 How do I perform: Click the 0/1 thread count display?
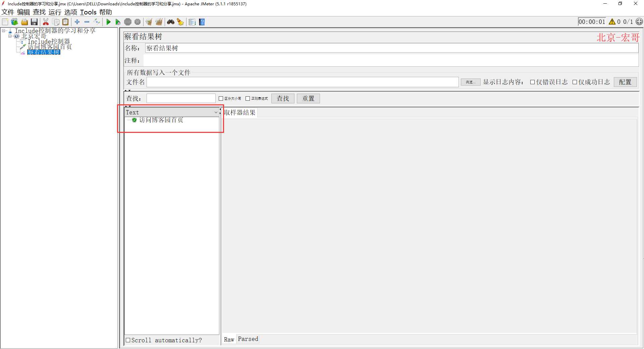tap(628, 22)
